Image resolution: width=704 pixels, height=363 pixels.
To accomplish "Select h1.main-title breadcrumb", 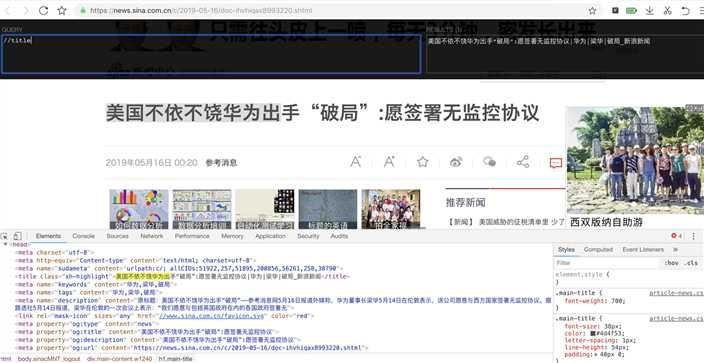I will pyautogui.click(x=175, y=359).
